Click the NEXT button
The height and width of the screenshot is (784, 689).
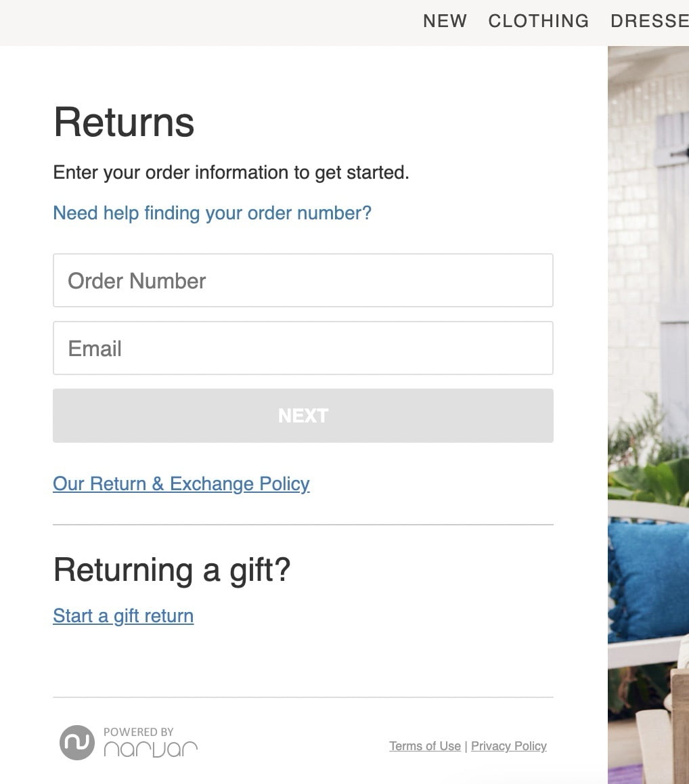click(x=303, y=415)
